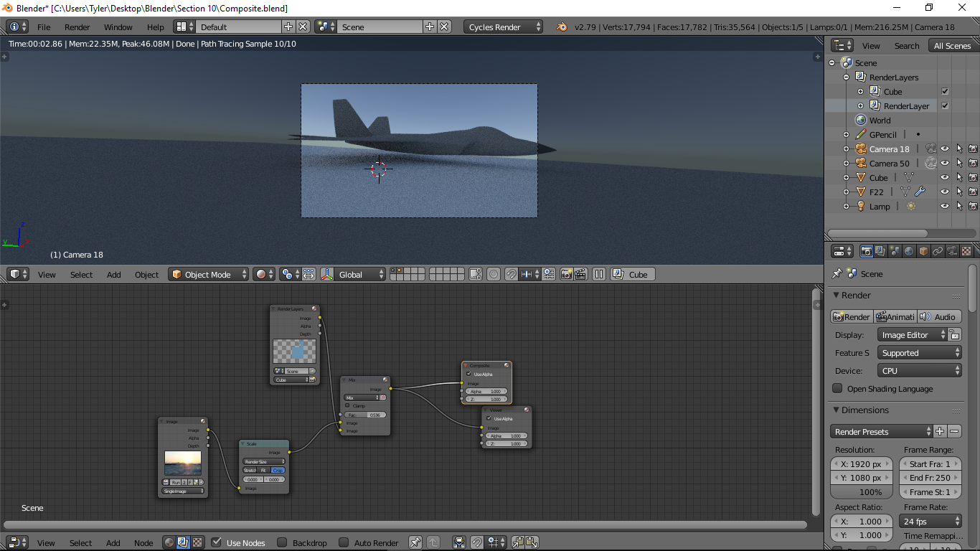Toggle the pin icon in node editor header
Screen dimensions: 980x551
[x=415, y=542]
